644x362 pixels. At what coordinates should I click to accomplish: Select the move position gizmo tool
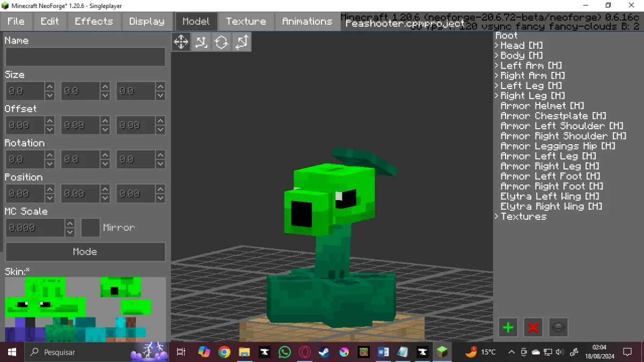[x=181, y=42]
